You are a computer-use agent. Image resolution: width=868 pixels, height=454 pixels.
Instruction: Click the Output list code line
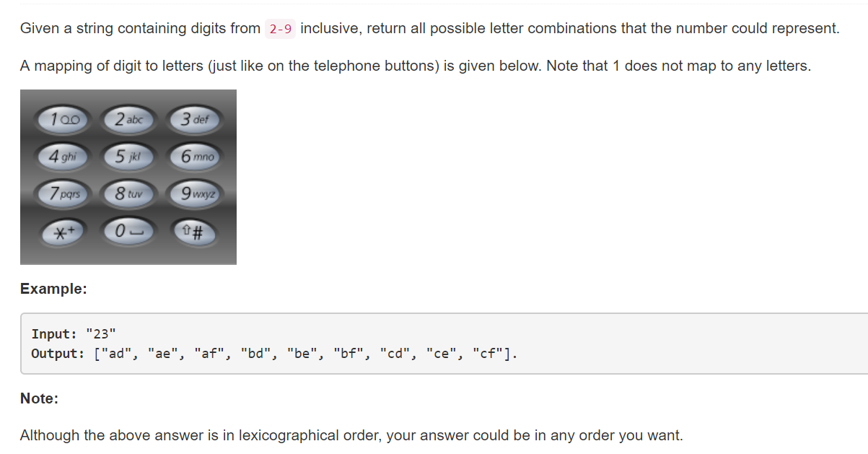274,353
